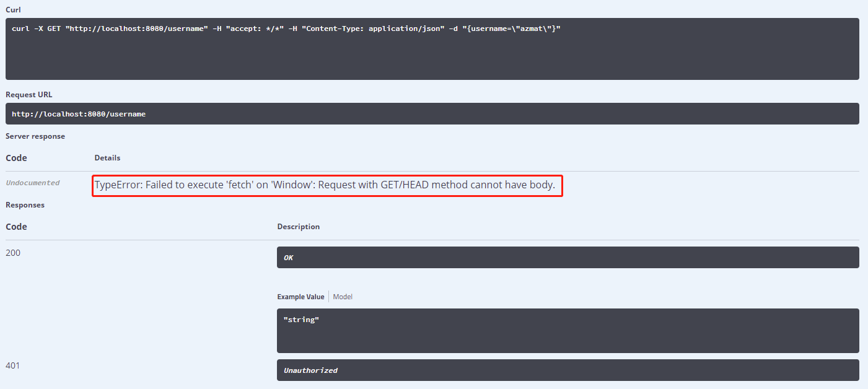The image size is (868, 389).
Task: Click the Server response heading
Action: click(x=35, y=136)
